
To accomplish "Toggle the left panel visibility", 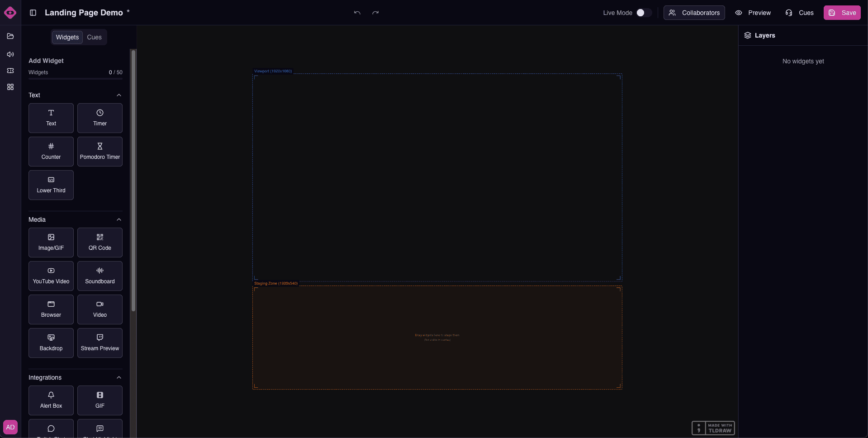I will (33, 13).
